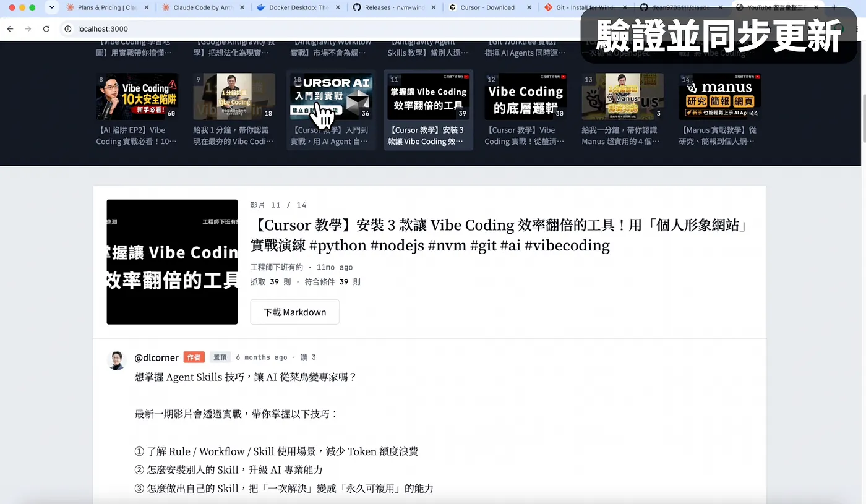Viewport: 866px width, 504px height.
Task: Click the 符合條件 39 則 count text
Action: click(332, 282)
